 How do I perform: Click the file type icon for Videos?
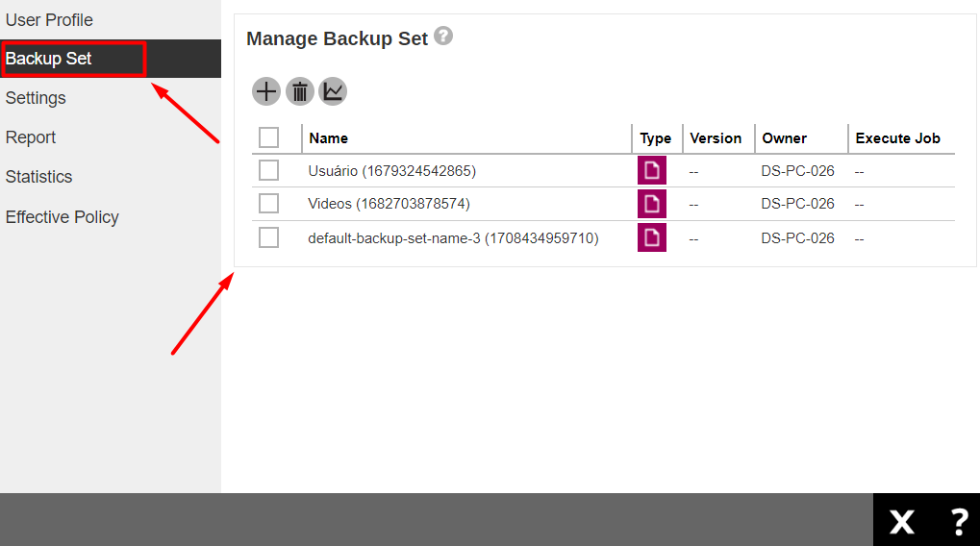(x=652, y=204)
